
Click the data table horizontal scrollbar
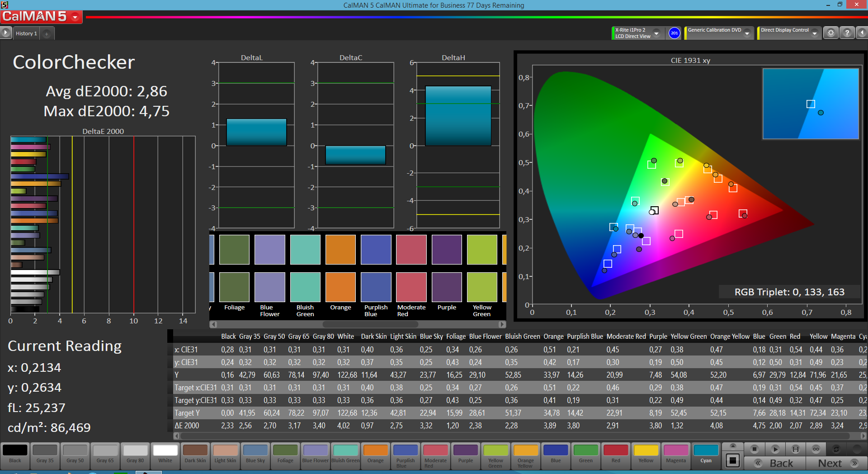click(520, 436)
